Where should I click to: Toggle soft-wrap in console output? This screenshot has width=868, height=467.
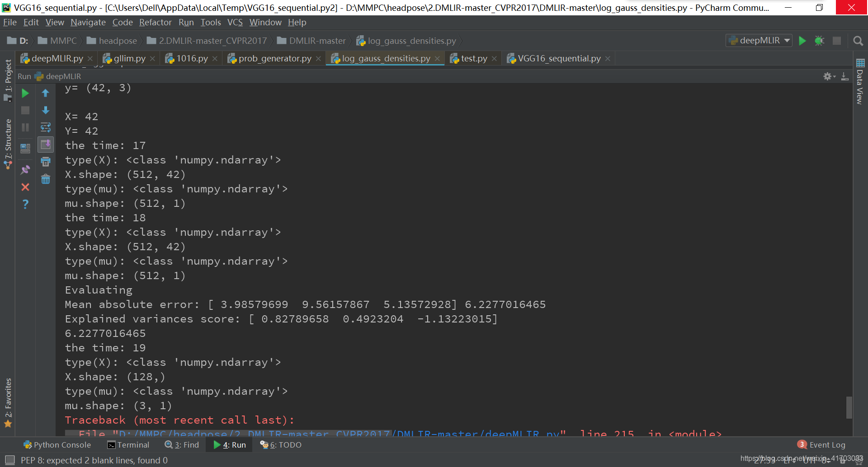click(45, 127)
